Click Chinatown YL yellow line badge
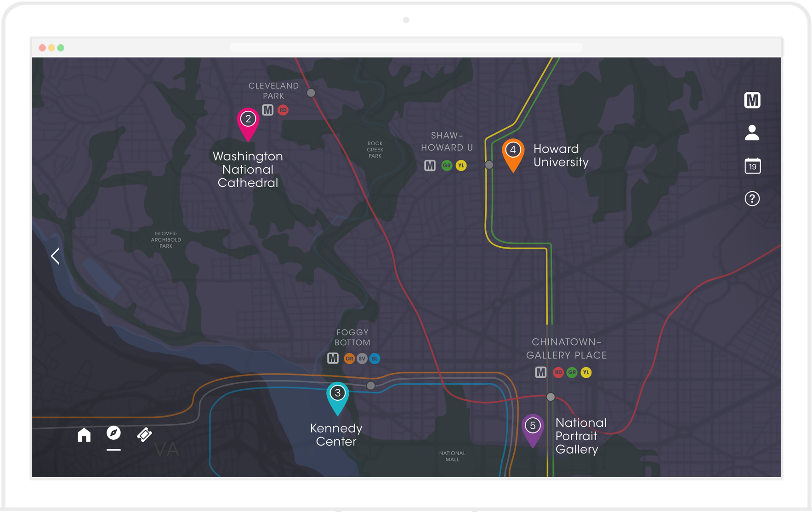 [x=586, y=372]
